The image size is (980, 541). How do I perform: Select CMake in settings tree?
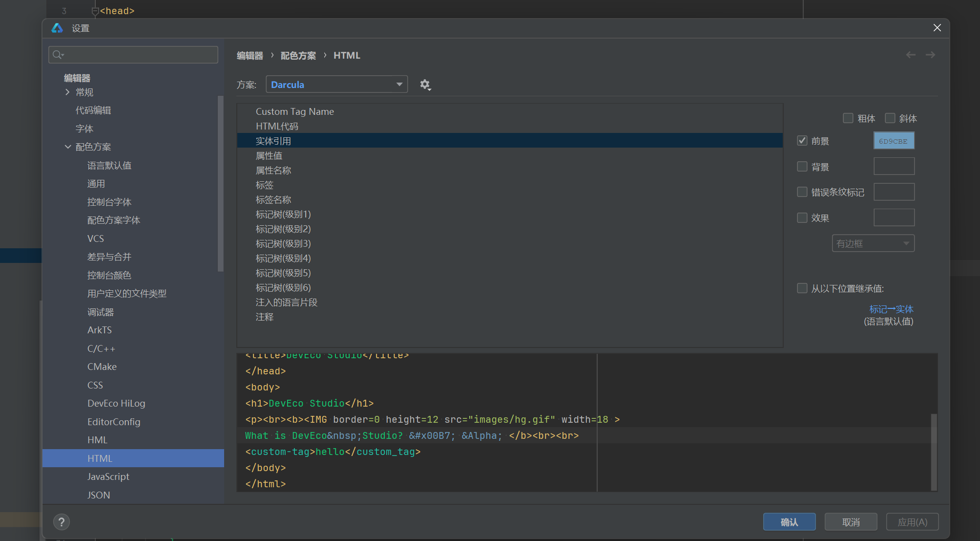tap(102, 367)
